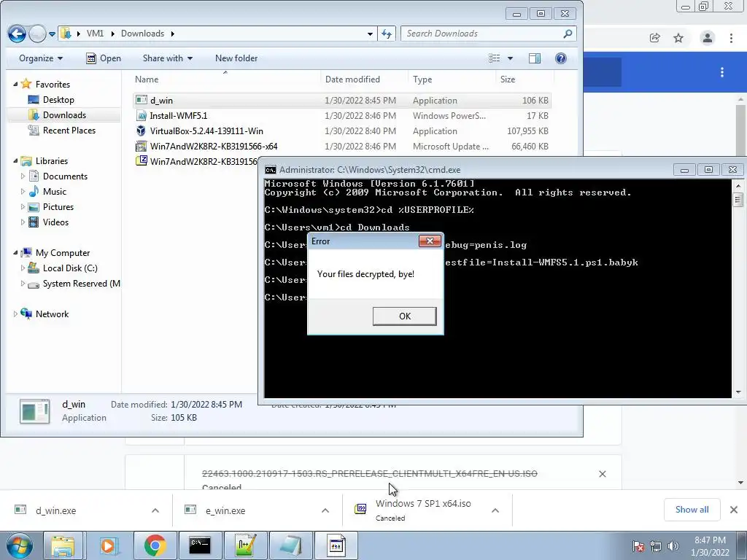Open the view options dropdown arrow
This screenshot has width=747, height=560.
click(x=510, y=58)
